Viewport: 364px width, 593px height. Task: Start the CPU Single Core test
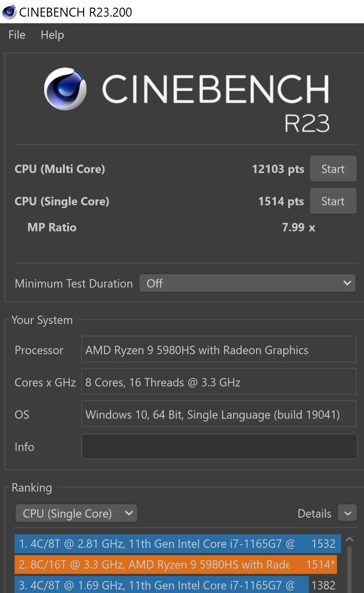(333, 201)
